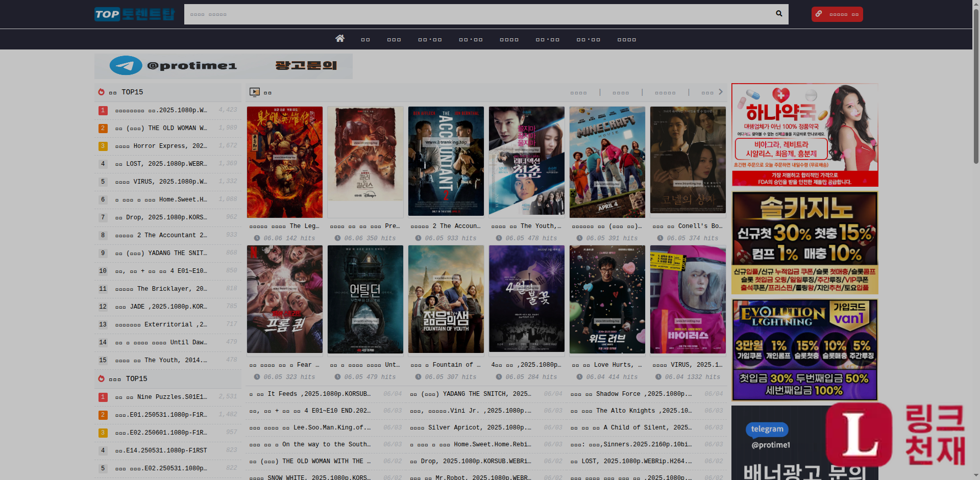Click the red link-icon button in header
The width and height of the screenshot is (980, 480).
pos(837,14)
